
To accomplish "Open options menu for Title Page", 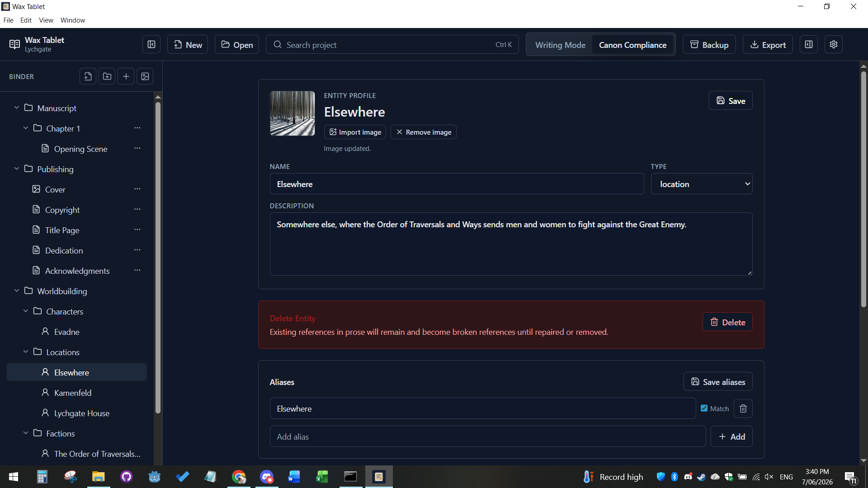I will point(137,230).
